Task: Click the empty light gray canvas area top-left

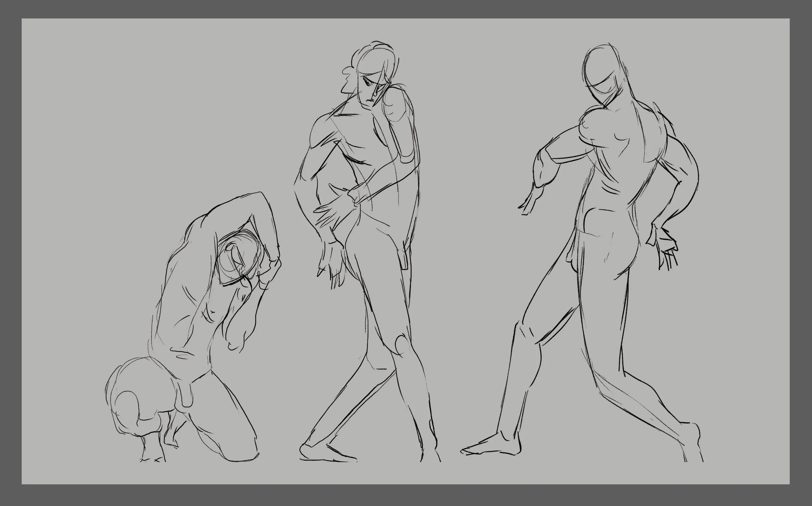Action: point(100,84)
